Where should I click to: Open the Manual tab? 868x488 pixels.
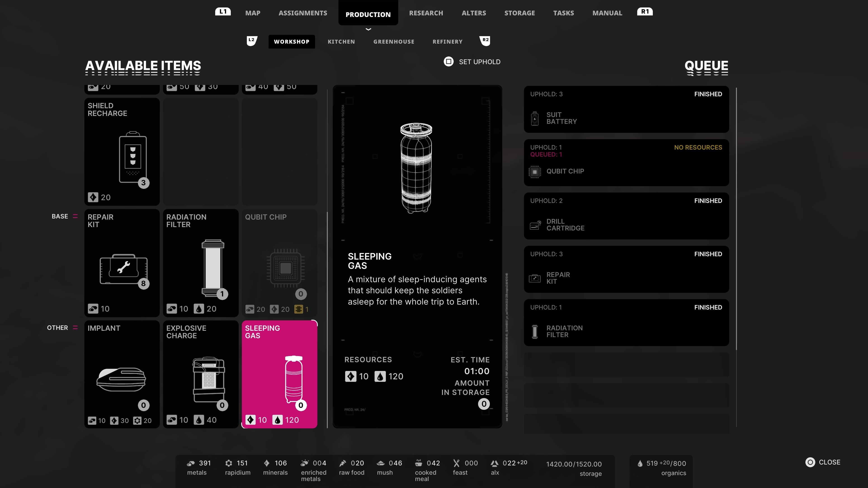click(607, 13)
